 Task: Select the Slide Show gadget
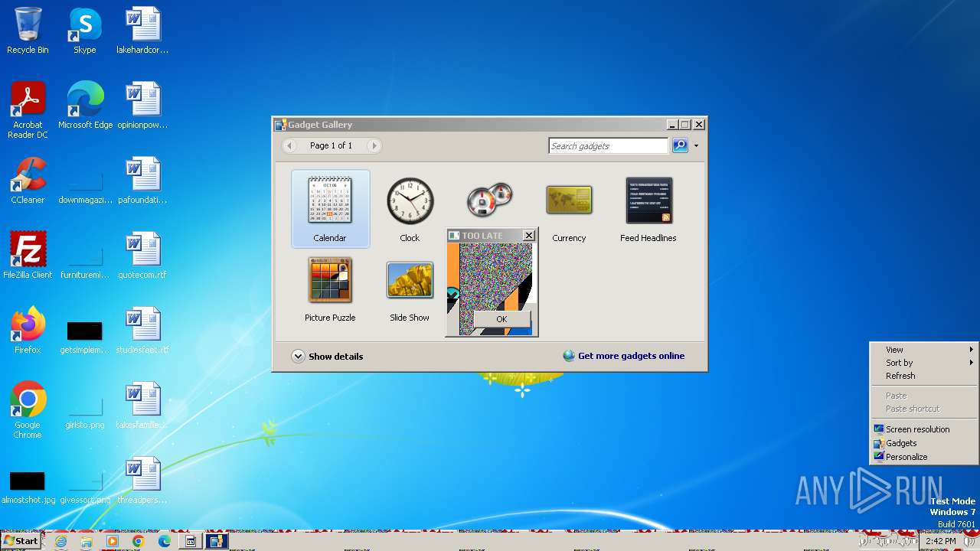410,289
